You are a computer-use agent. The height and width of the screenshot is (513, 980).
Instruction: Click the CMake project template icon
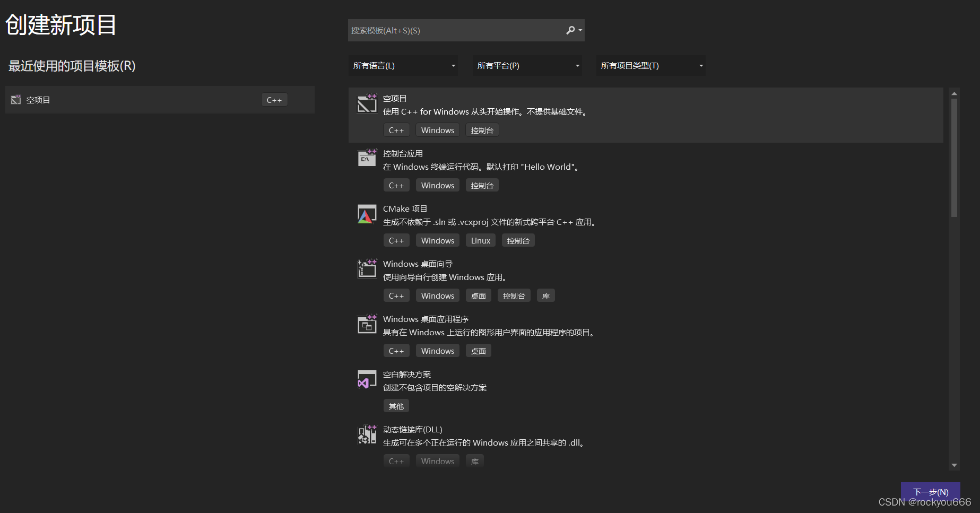(x=367, y=214)
